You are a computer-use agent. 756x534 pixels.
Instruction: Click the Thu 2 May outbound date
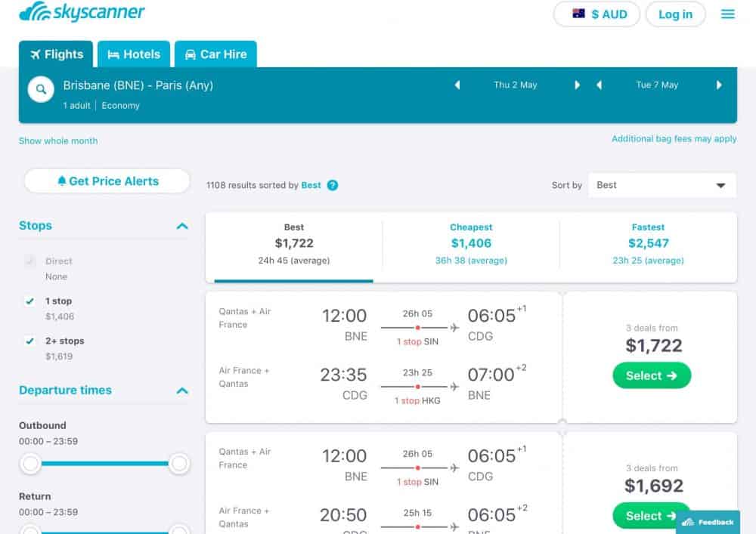[x=516, y=85]
